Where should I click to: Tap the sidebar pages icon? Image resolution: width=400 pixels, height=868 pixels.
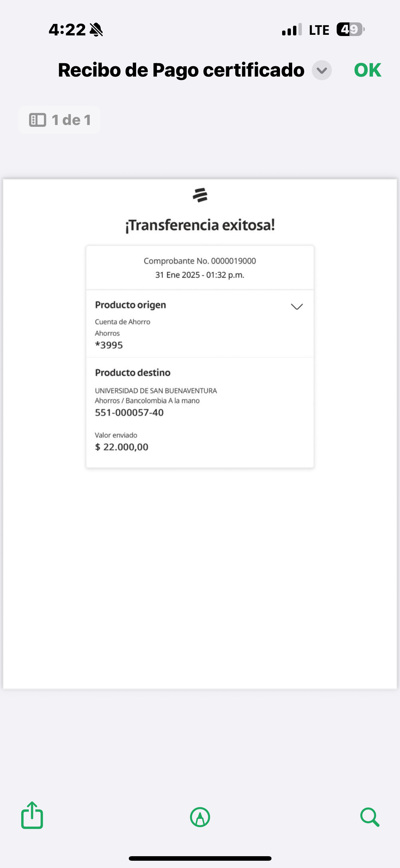click(x=38, y=120)
